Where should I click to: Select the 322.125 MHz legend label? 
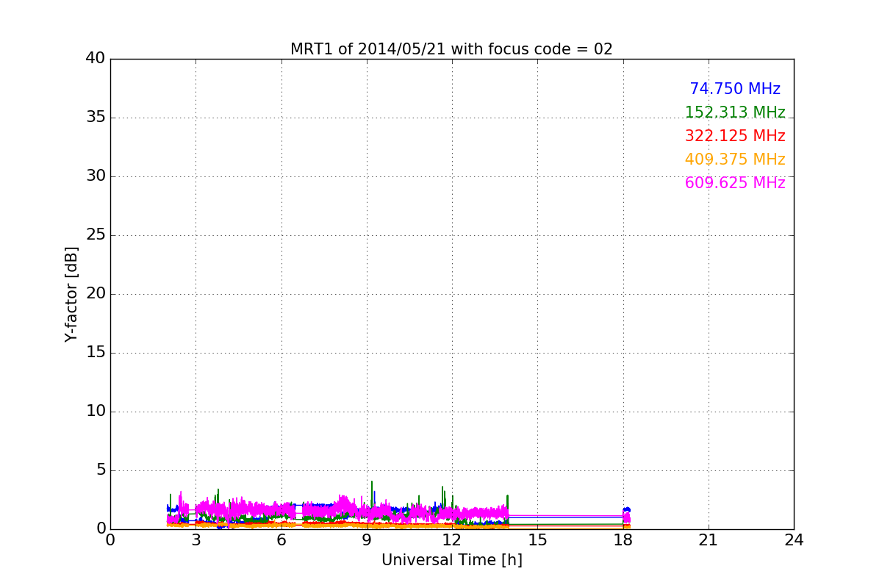coord(735,136)
